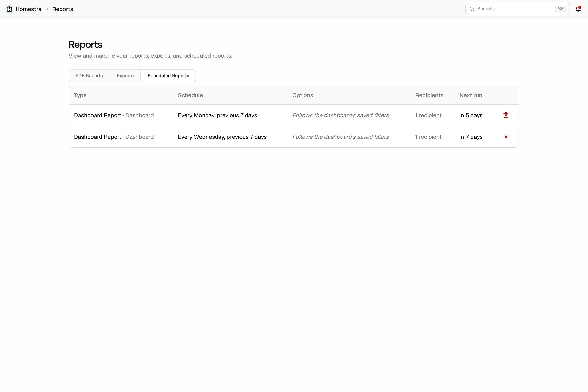Select the Scheduled Reports tab
Screen dimensions: 588x392
[168, 76]
